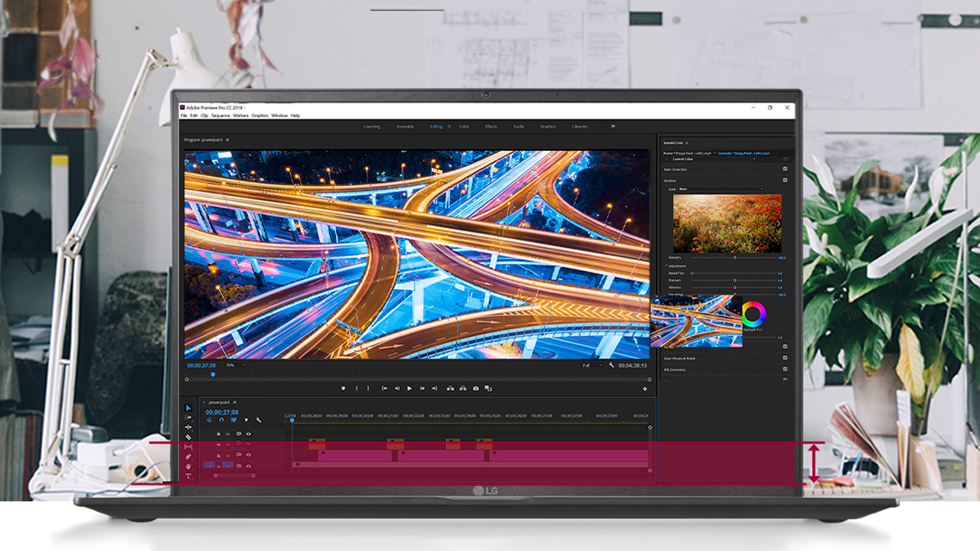Select the Selection arrow tool
The height and width of the screenshot is (551, 980).
point(188,408)
